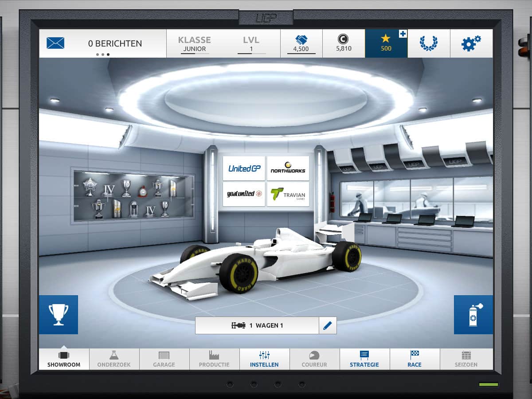Click the Northworks sponsor logo
This screenshot has height=399, width=532.
pyautogui.click(x=288, y=168)
